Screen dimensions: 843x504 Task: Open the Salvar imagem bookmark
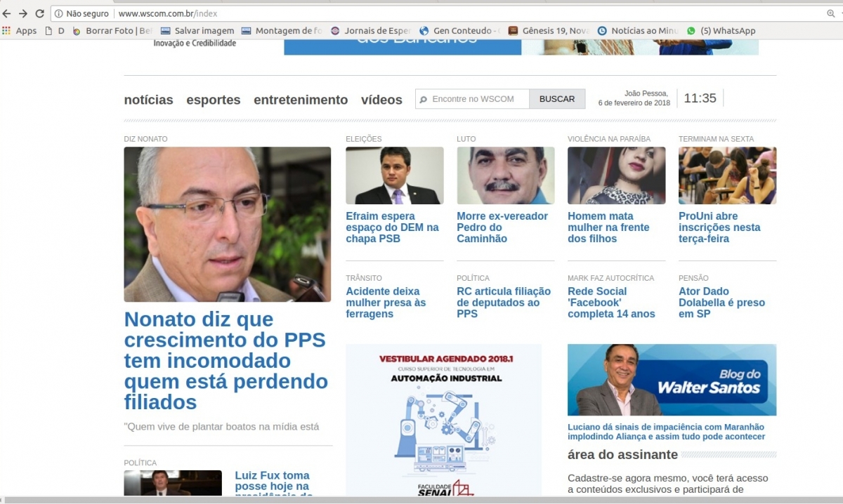tap(197, 31)
